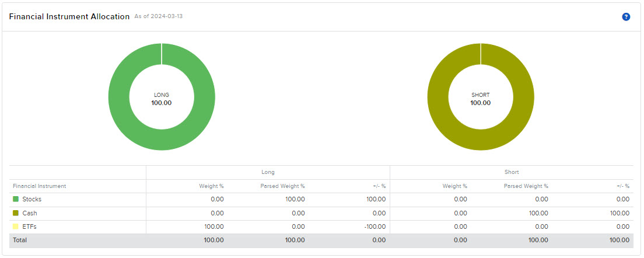Sort by Parsed Weight % under Short
The image size is (644, 258).
(526, 186)
